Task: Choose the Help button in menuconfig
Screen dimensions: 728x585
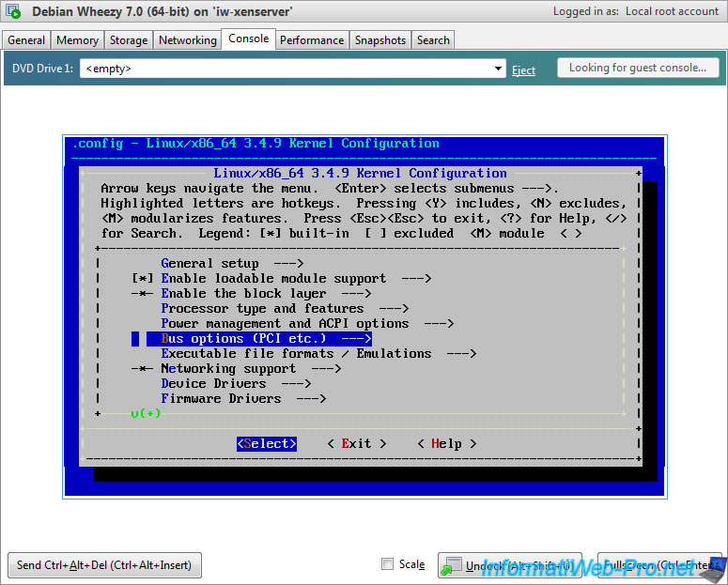Action: pos(446,444)
